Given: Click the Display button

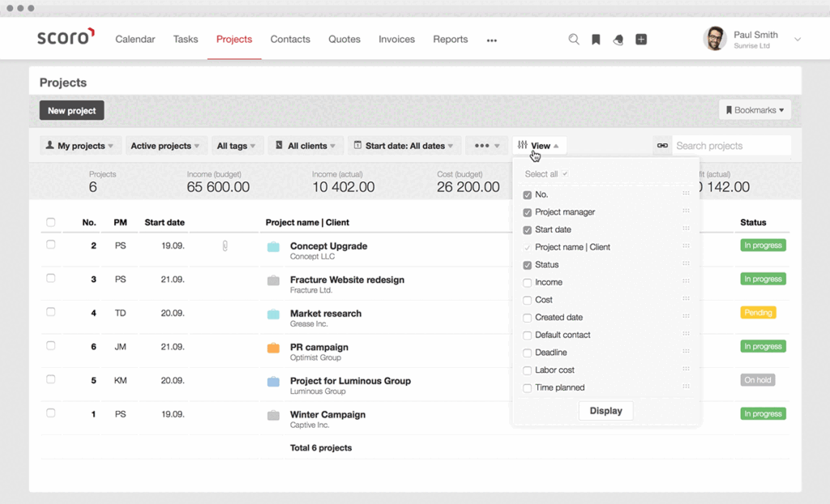Looking at the screenshot, I should [605, 411].
